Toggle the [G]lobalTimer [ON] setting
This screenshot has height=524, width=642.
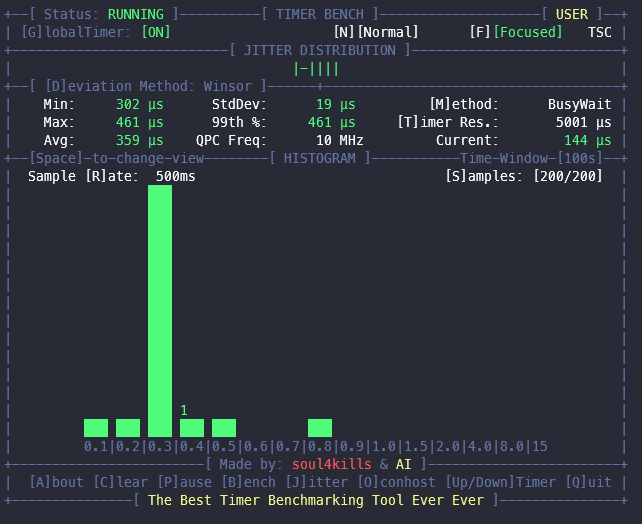coord(96,32)
